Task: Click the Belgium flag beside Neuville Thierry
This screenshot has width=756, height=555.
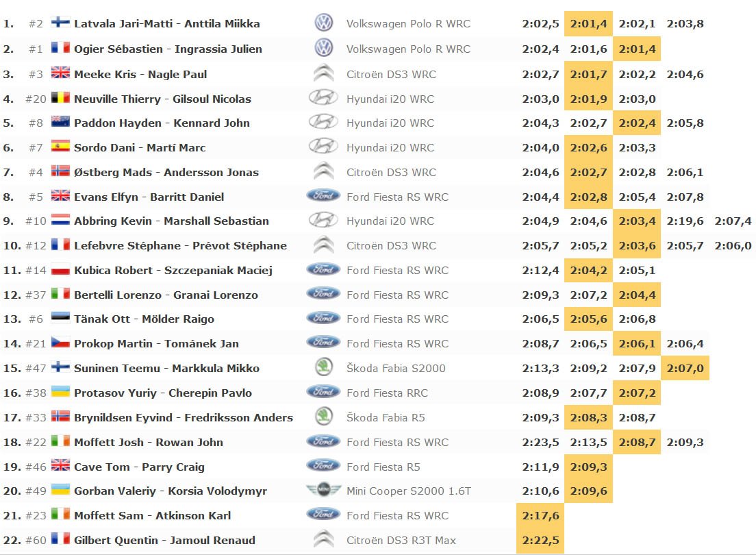Action: tap(60, 98)
